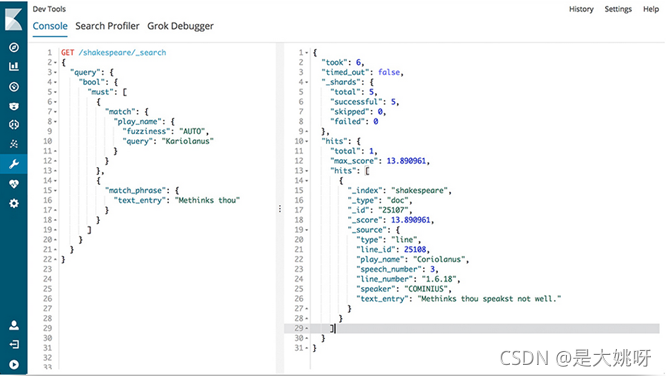The height and width of the screenshot is (376, 666).
Task: Select the Dev Tools wrench icon
Action: point(14,164)
